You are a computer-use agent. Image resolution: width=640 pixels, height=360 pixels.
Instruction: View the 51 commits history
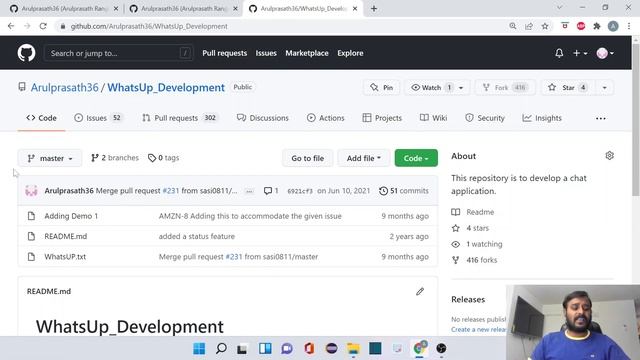[x=404, y=191]
